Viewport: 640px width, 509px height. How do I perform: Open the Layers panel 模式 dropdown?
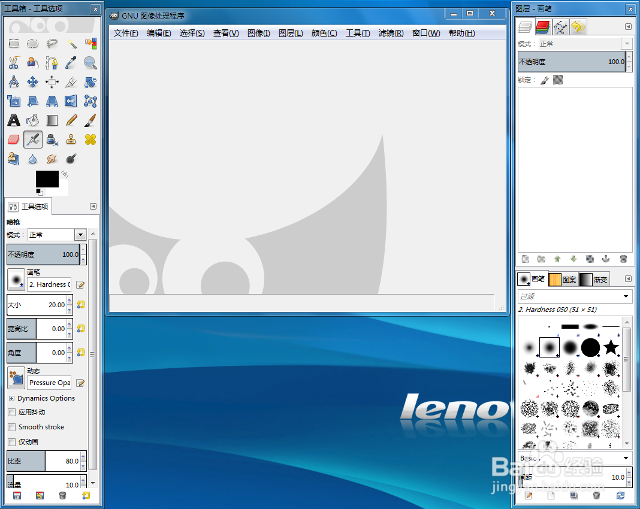584,43
